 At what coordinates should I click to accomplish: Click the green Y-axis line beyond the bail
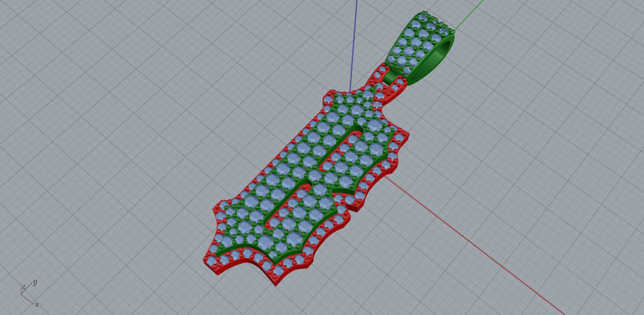click(x=468, y=16)
